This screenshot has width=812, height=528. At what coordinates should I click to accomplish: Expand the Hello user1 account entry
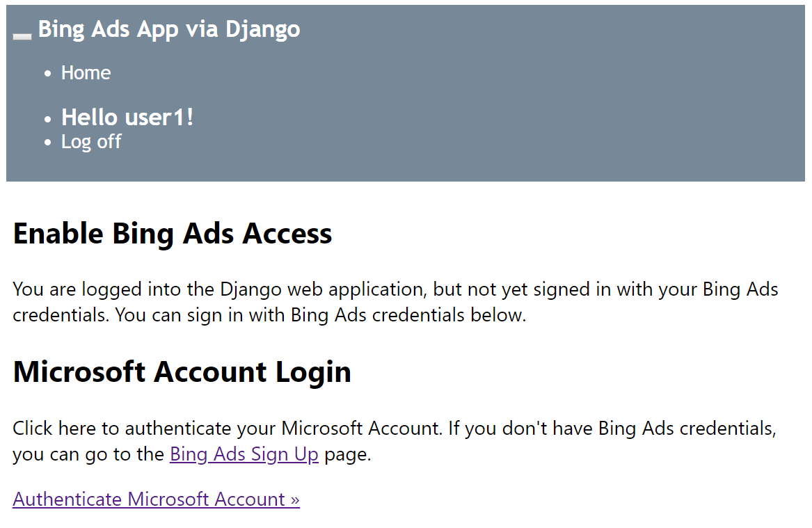point(127,117)
